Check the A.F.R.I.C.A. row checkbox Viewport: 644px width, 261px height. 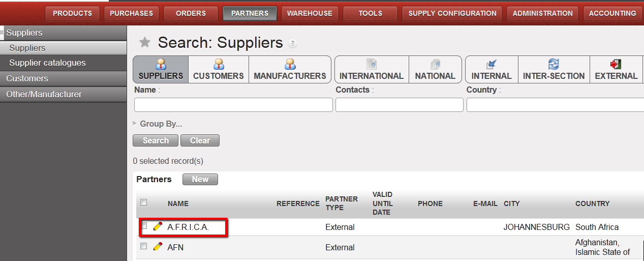144,226
